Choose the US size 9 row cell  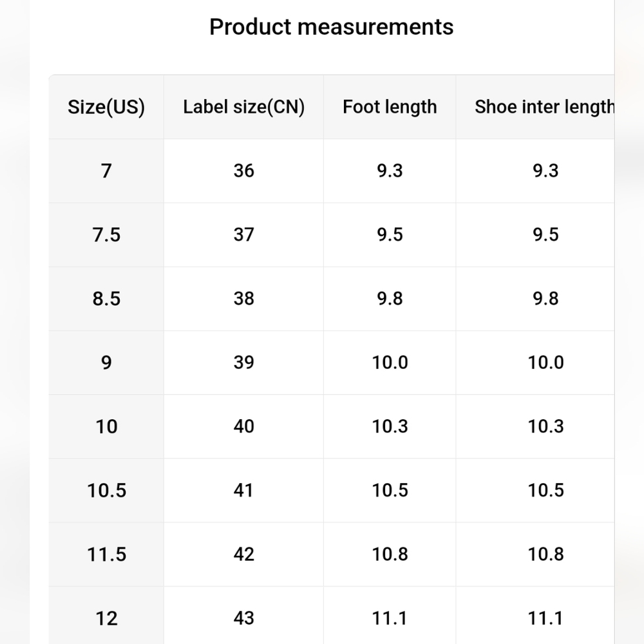click(106, 363)
